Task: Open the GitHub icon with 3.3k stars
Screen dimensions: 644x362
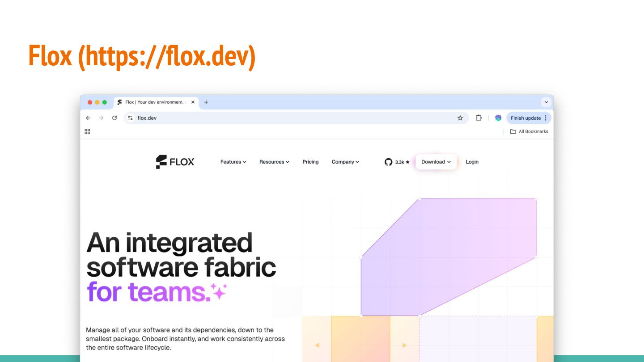Action: 397,162
